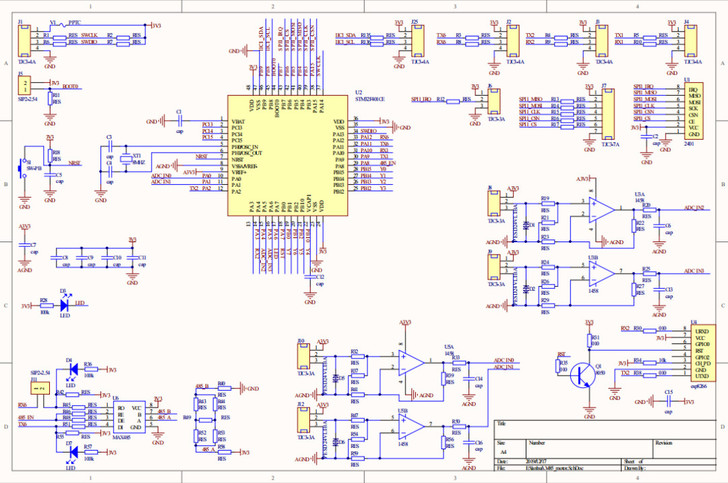
Task: Click the esp8266 U4 module block
Action: pyautogui.click(x=701, y=354)
